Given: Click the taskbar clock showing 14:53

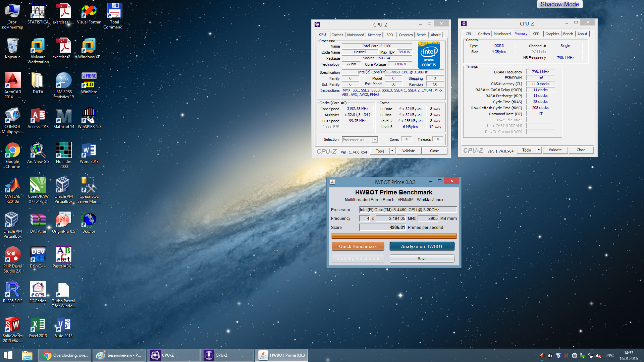Looking at the screenshot, I should tap(629, 356).
